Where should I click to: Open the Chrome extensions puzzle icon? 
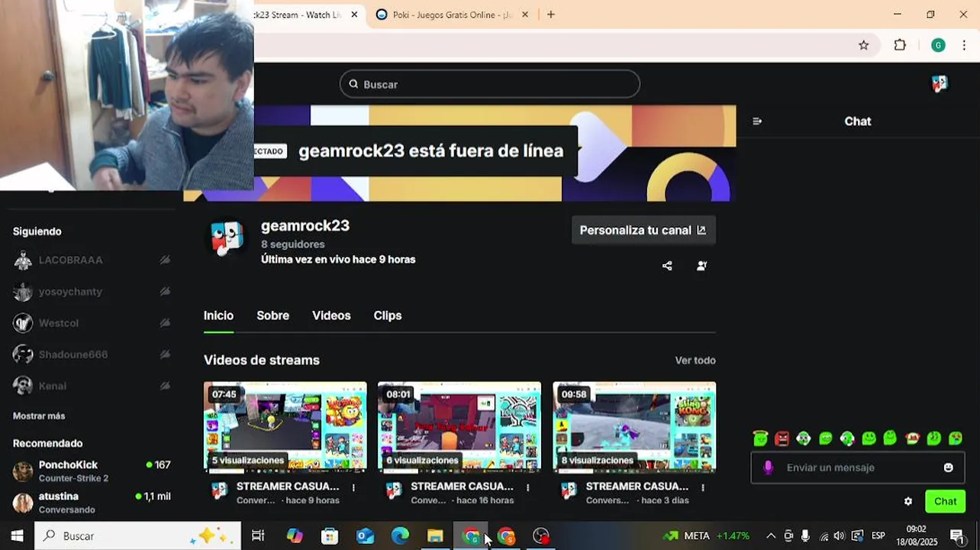tap(900, 45)
